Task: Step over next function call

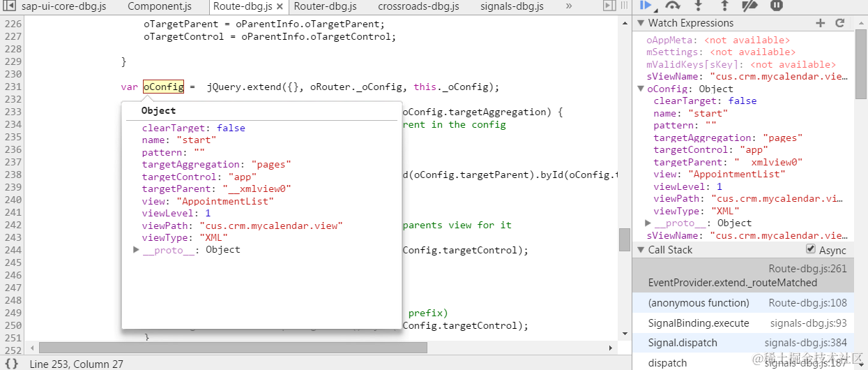Action: coord(673,5)
